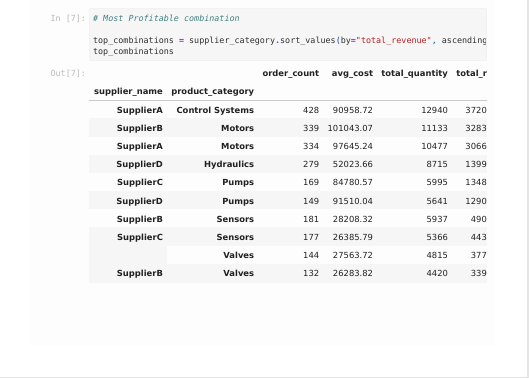529x378 pixels.
Task: Click order count value 149
Action: point(311,201)
